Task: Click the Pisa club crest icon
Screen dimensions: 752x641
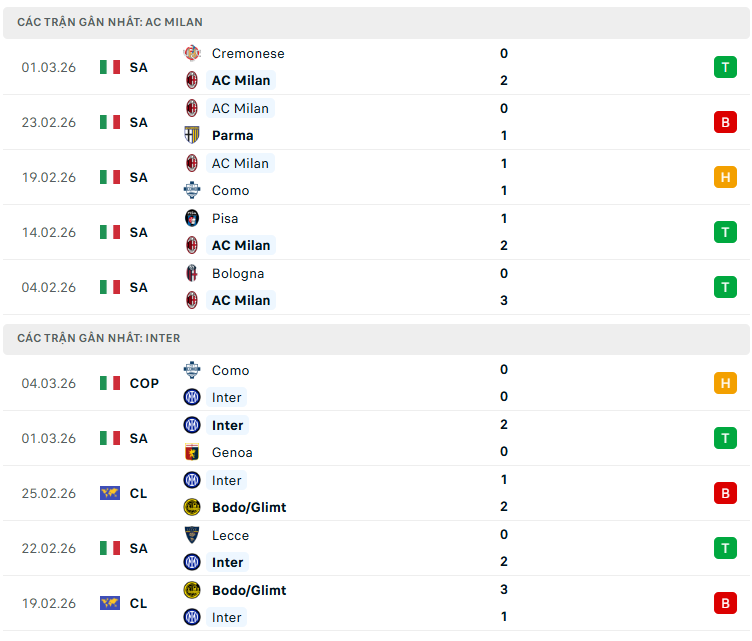Action: pyautogui.click(x=192, y=218)
